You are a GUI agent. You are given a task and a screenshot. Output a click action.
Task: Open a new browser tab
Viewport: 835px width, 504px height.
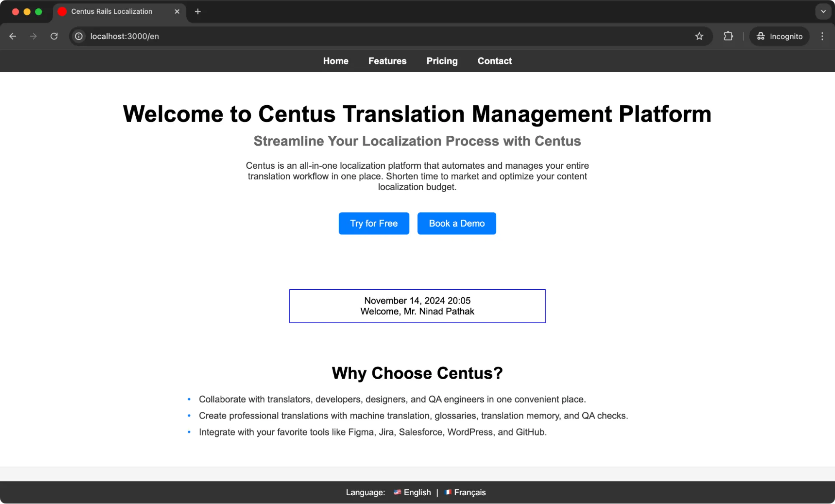(198, 11)
